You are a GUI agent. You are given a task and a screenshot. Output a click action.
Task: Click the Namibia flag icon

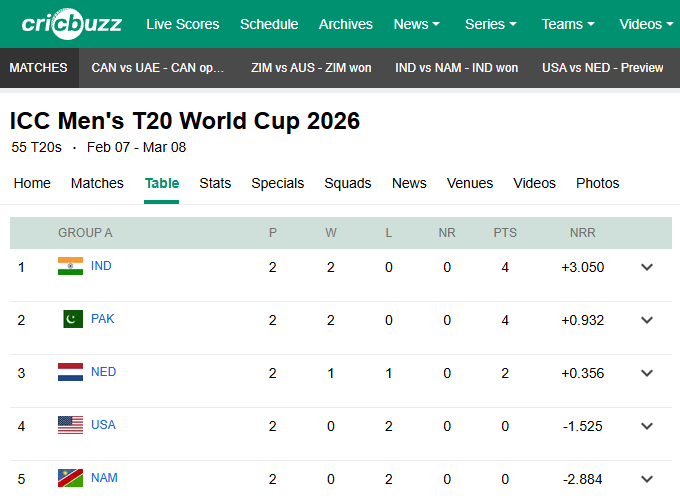click(70, 478)
